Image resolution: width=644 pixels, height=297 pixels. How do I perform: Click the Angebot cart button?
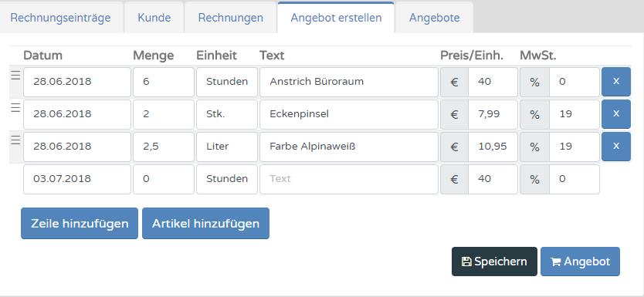coord(581,262)
